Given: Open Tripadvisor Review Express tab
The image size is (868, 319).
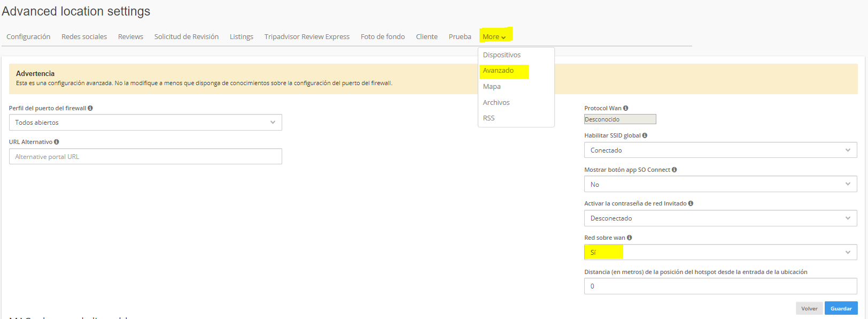Looking at the screenshot, I should pyautogui.click(x=307, y=36).
